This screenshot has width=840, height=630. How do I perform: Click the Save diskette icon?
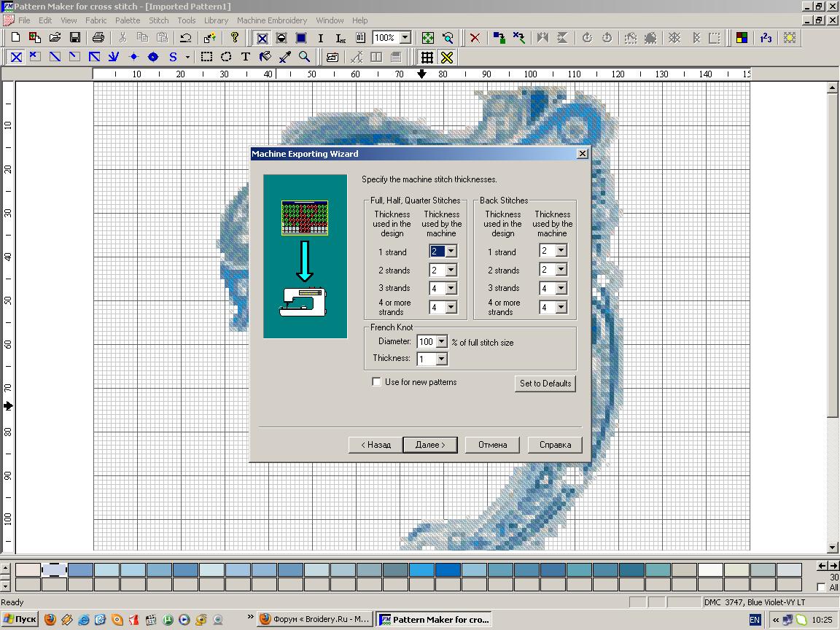pos(74,38)
